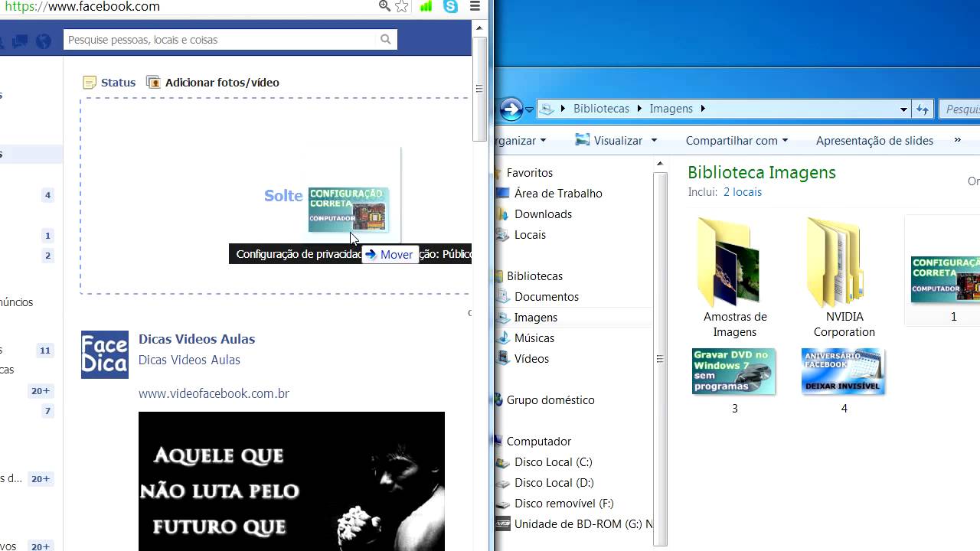This screenshot has height=551, width=980.
Task: Select Grupo doméstico in navigation pane
Action: point(550,399)
